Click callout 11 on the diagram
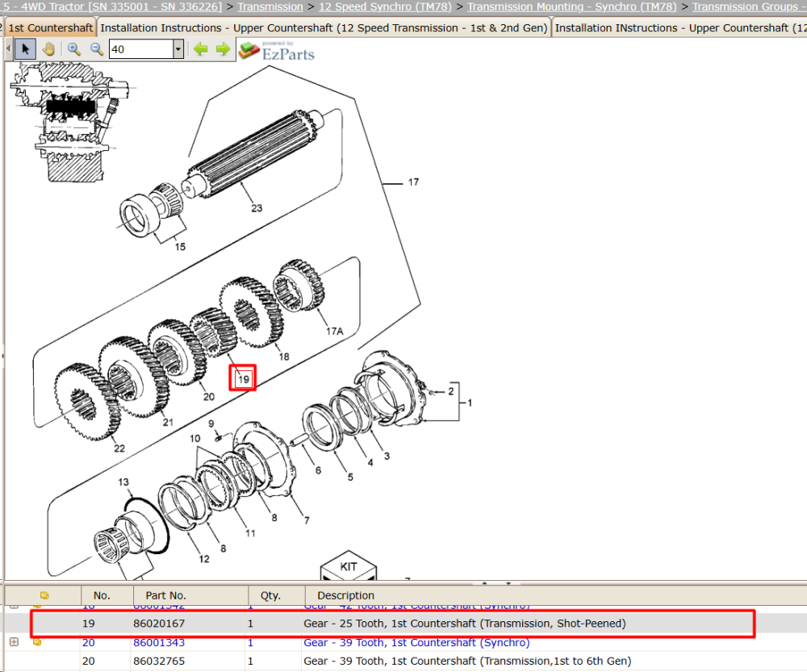This screenshot has width=807, height=672. 250,533
